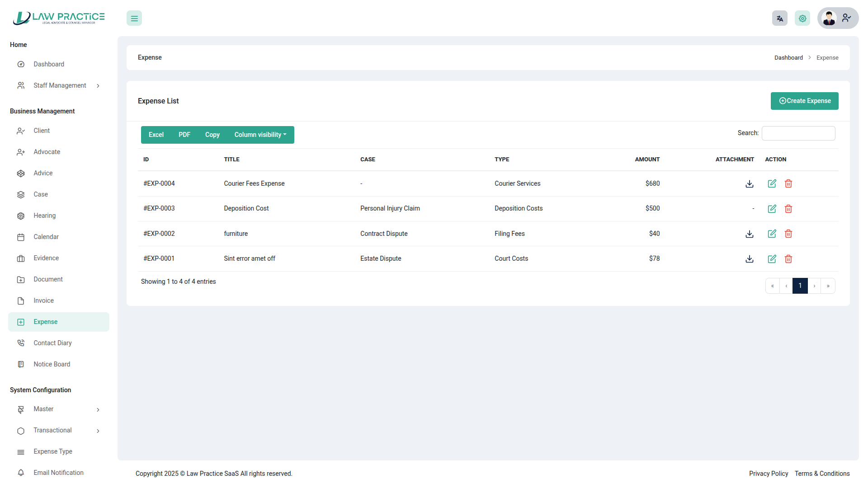Delete the furniture expense row
Screen dimensions: 868x488
[788, 234]
